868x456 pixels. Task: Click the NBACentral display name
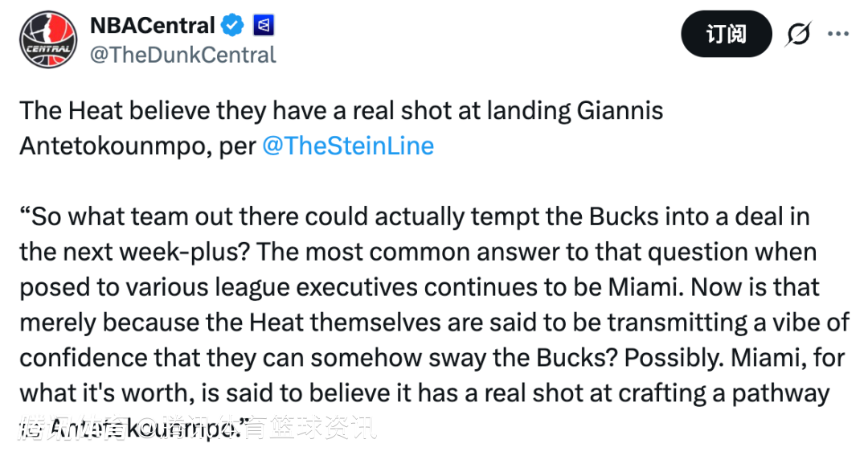(153, 26)
